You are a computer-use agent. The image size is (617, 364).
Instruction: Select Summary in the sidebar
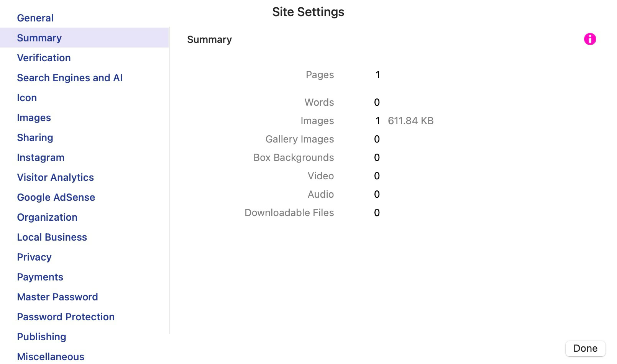[x=39, y=38]
